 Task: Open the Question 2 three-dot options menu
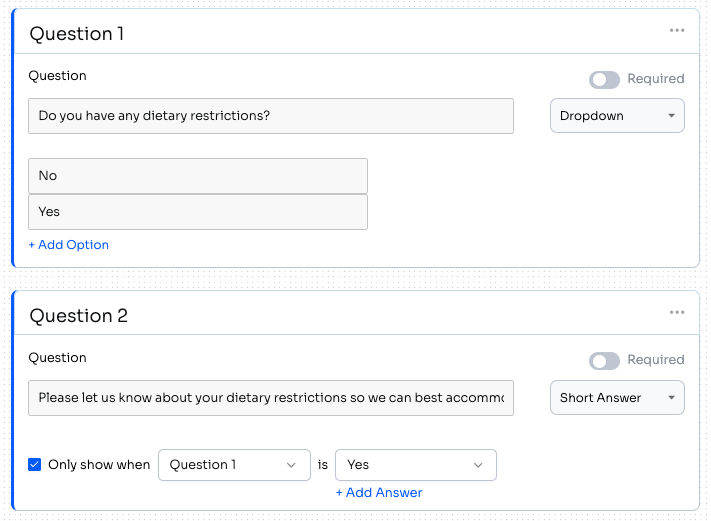pyautogui.click(x=677, y=312)
